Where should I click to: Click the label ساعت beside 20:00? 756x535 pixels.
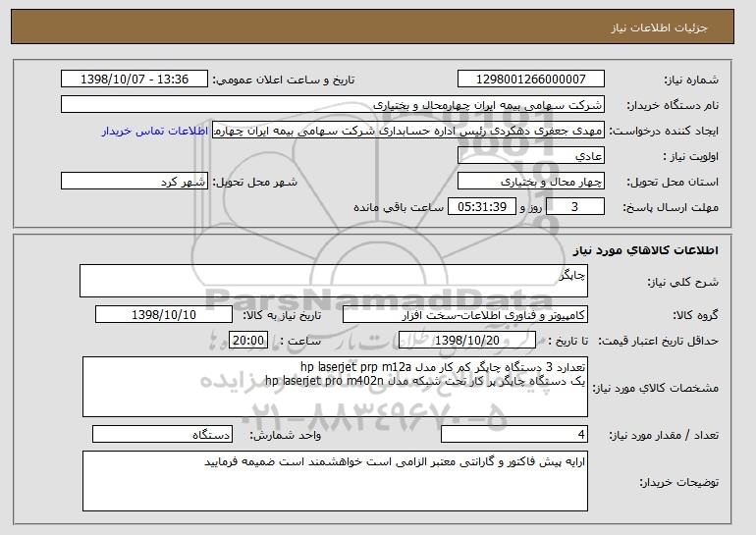300,341
